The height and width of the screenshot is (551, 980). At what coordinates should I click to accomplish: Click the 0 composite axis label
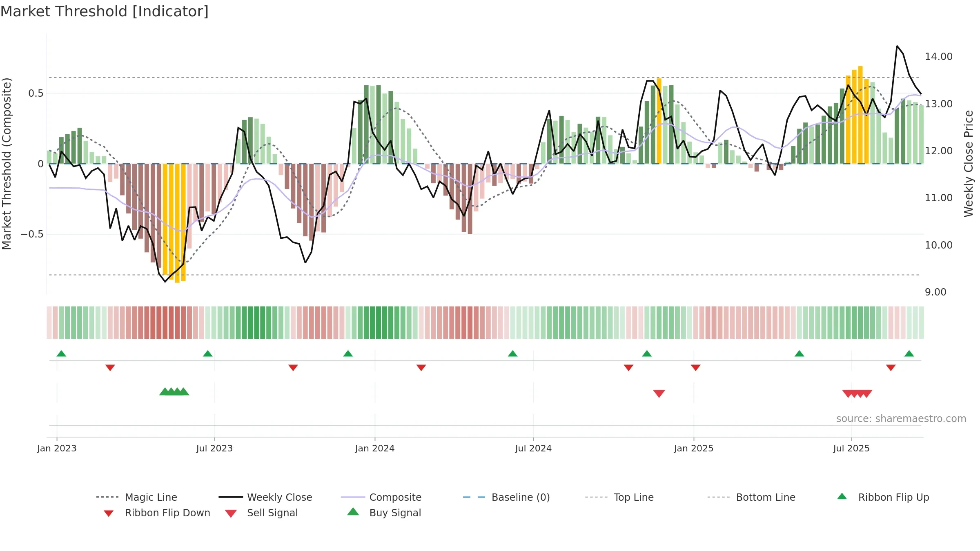tap(40, 164)
